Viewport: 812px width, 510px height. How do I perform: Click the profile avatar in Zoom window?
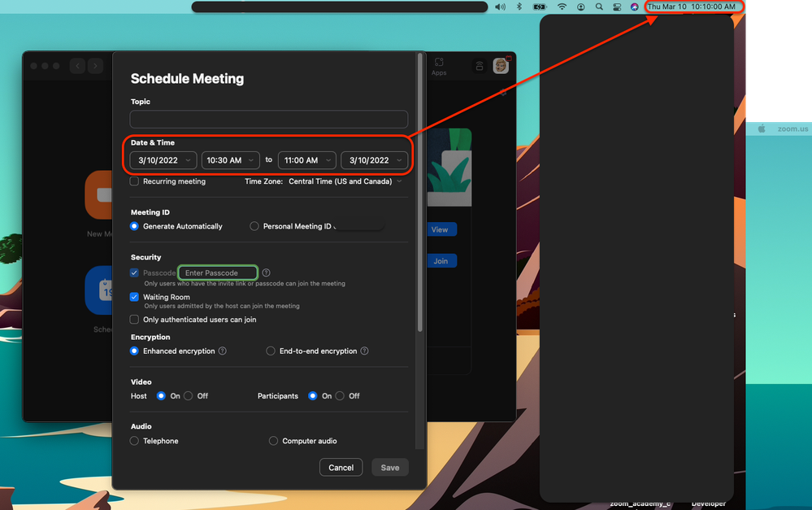[x=501, y=66]
